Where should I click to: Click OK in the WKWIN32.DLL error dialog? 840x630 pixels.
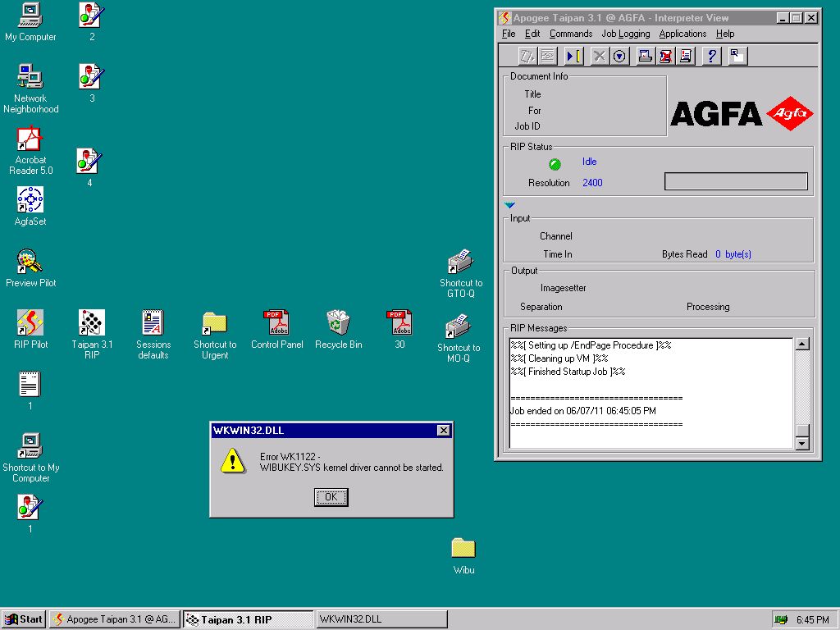[331, 497]
